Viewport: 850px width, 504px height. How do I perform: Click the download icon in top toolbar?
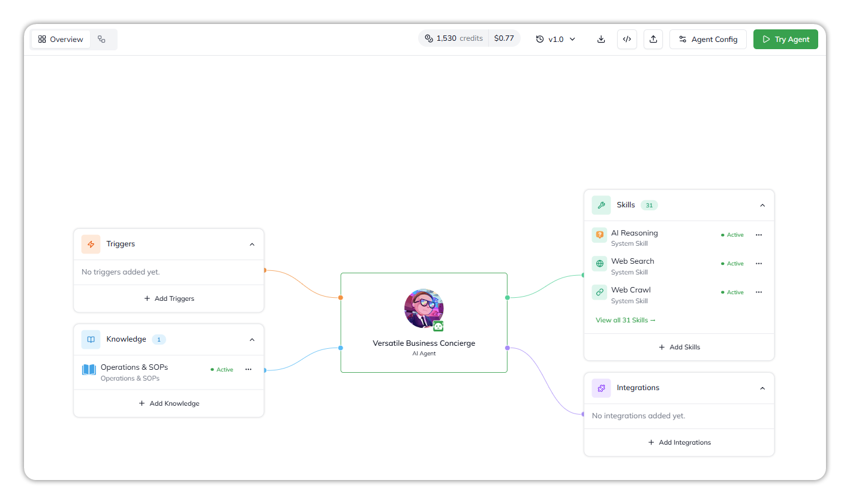pyautogui.click(x=601, y=40)
